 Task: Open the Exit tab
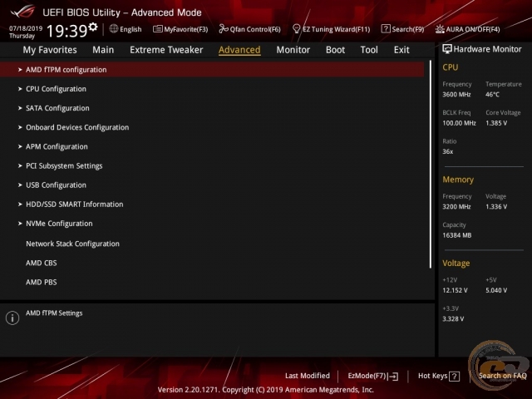401,50
